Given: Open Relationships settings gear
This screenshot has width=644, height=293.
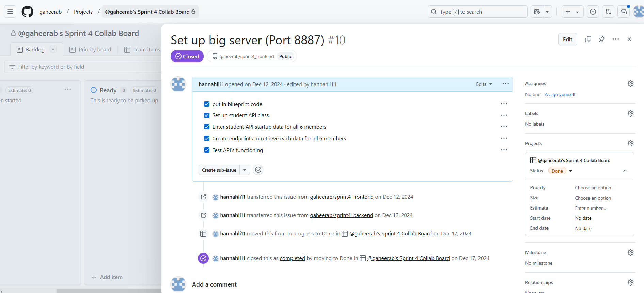Looking at the screenshot, I should (x=631, y=282).
